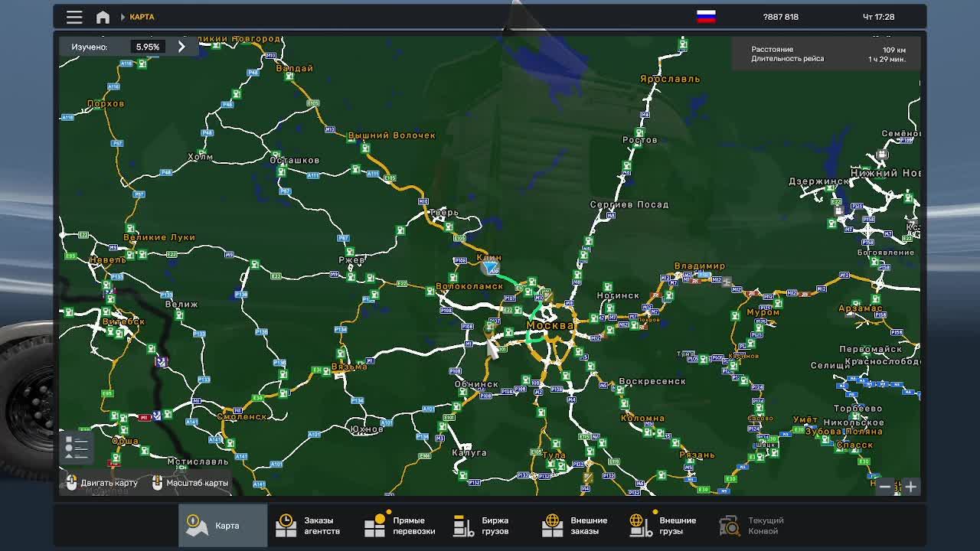Click the Ростов city label
The width and height of the screenshot is (980, 551).
click(640, 140)
